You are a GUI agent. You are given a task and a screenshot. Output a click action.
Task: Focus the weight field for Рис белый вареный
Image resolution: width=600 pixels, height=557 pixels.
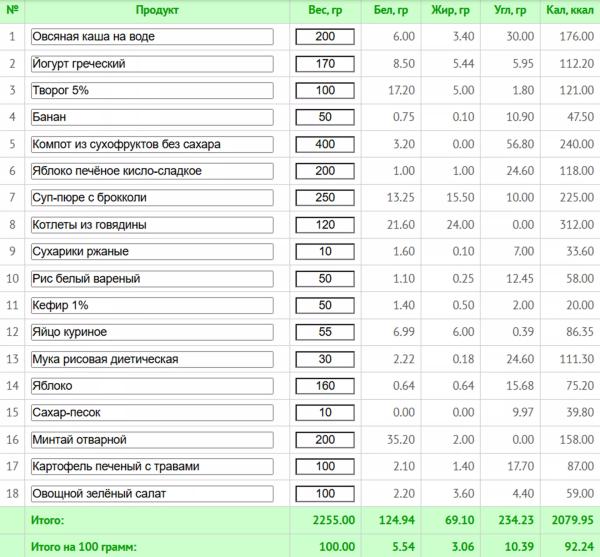pos(325,278)
